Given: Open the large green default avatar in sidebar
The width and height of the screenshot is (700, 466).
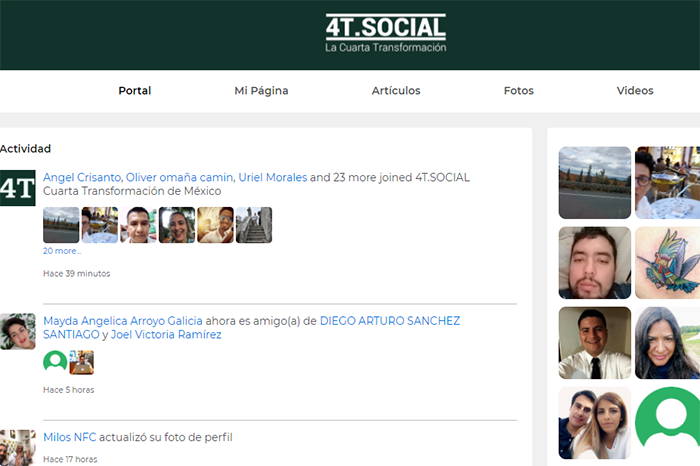Looking at the screenshot, I should coord(667,422).
